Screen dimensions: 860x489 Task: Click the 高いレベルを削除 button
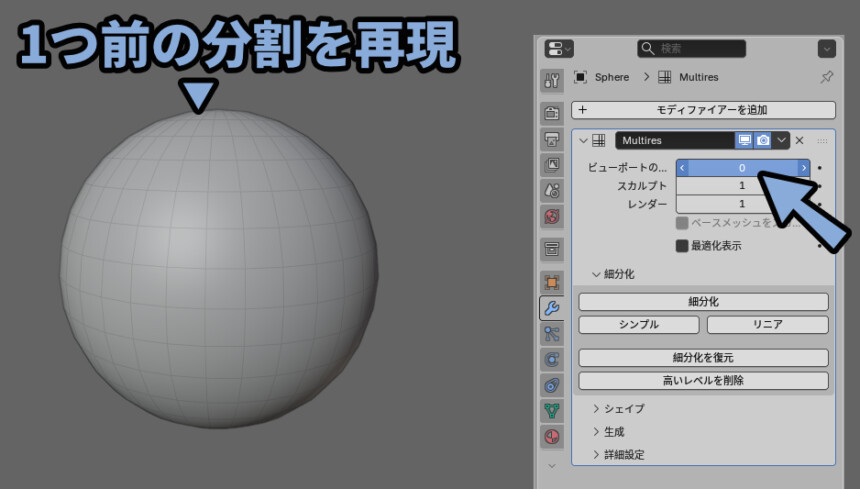pyautogui.click(x=703, y=380)
